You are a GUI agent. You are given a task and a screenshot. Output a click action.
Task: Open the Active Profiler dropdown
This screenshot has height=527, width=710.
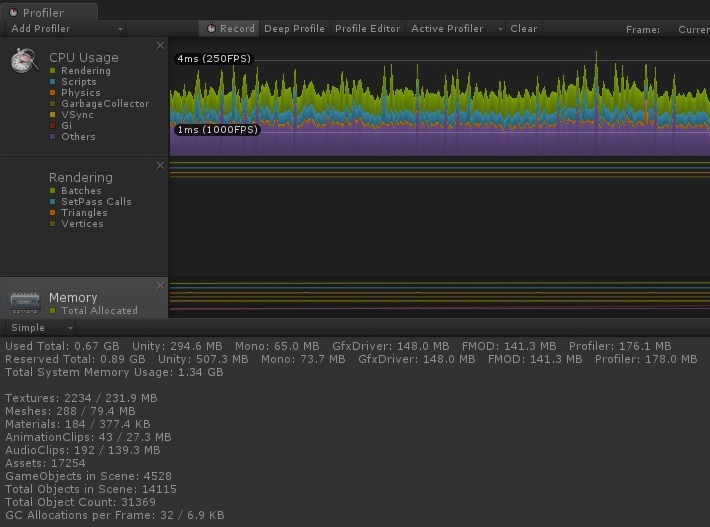(x=456, y=29)
